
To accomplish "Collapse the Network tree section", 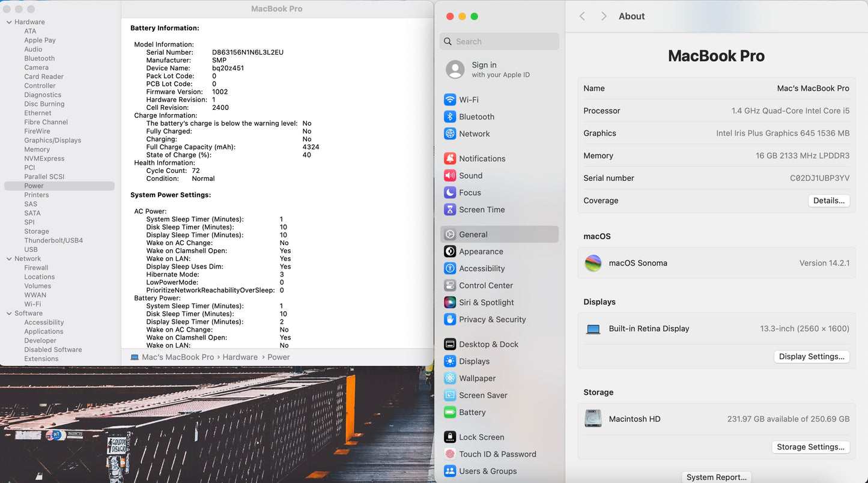I will (9, 259).
